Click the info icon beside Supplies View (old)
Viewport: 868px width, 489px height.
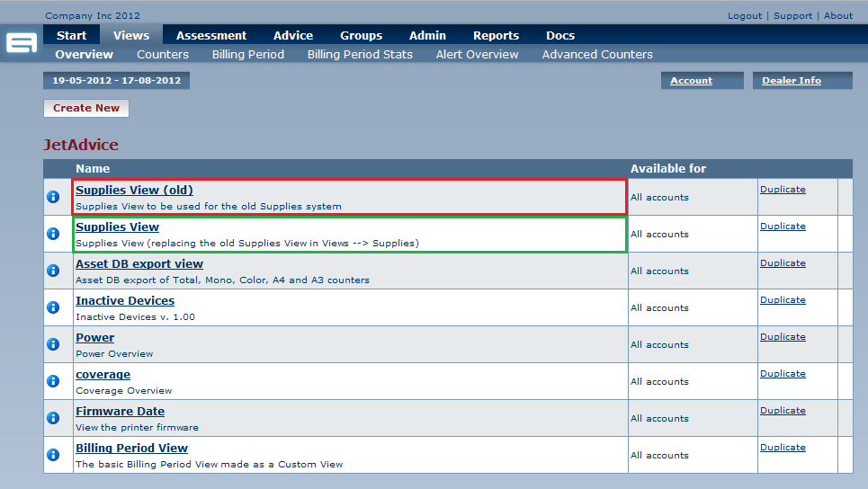(x=53, y=197)
